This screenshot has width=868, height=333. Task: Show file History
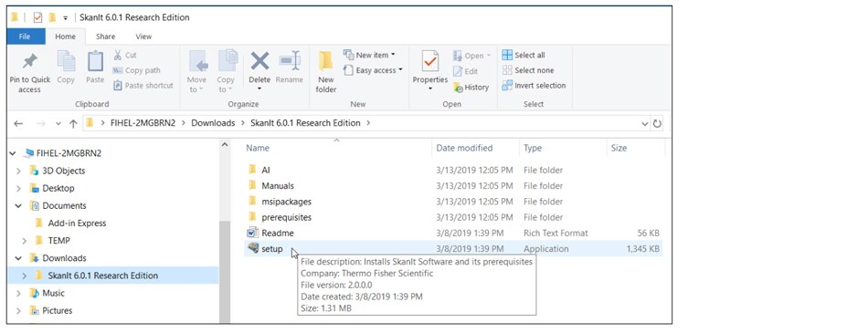pyautogui.click(x=471, y=87)
